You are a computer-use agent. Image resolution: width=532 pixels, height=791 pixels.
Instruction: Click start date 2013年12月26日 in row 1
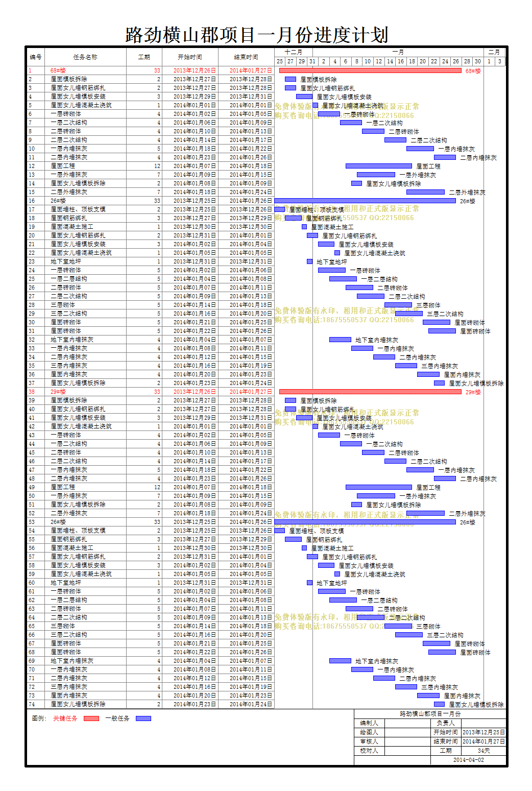pos(195,70)
